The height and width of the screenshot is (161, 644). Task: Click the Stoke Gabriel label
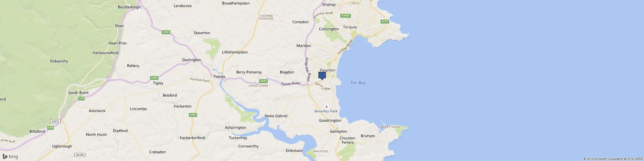click(x=276, y=116)
